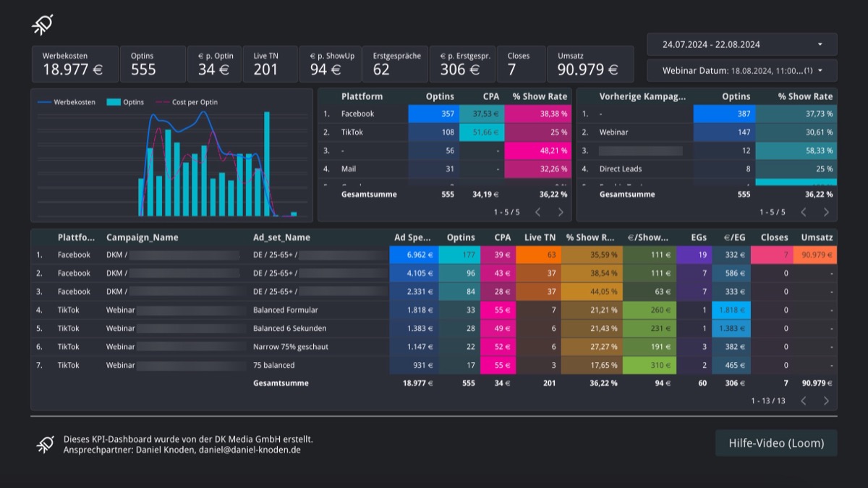Go to next page in campaign table
This screenshot has height=488, width=868.
pos(825,400)
